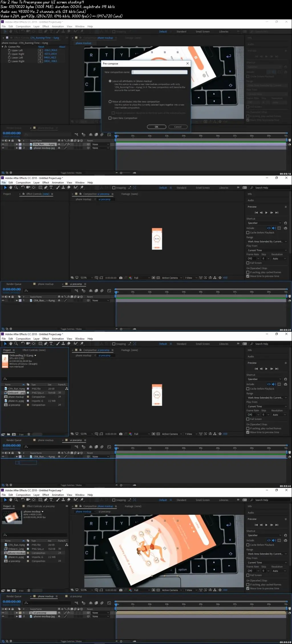Screen dimensions: 292x644
Task: Expand ui precomp layer in the 00:00:58 timeline
Action: (x=17, y=613)
